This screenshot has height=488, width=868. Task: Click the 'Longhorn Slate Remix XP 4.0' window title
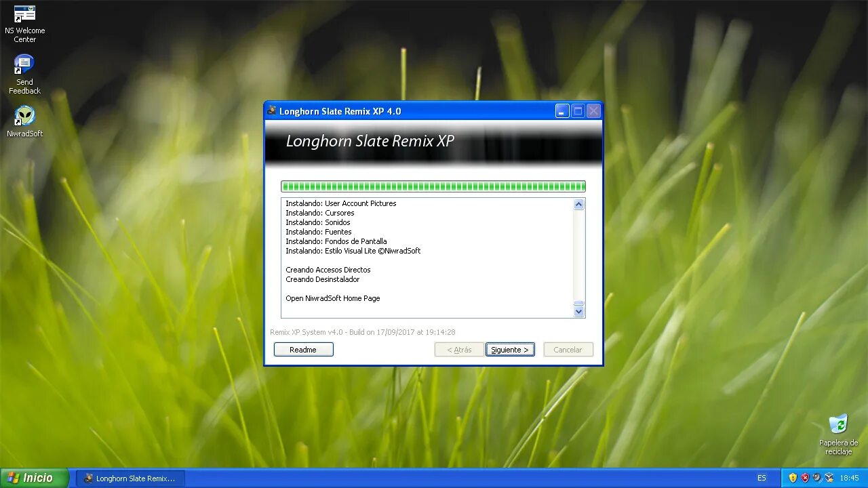pos(340,111)
